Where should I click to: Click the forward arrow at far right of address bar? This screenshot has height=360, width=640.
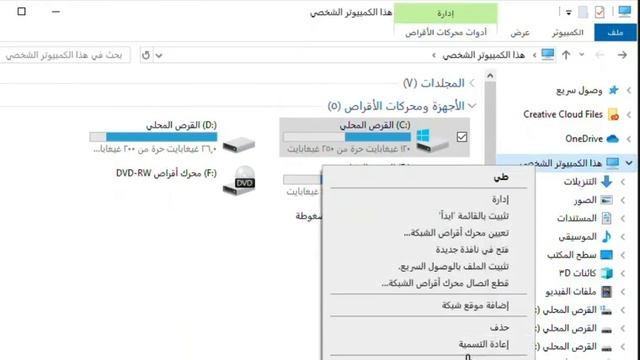pyautogui.click(x=622, y=55)
